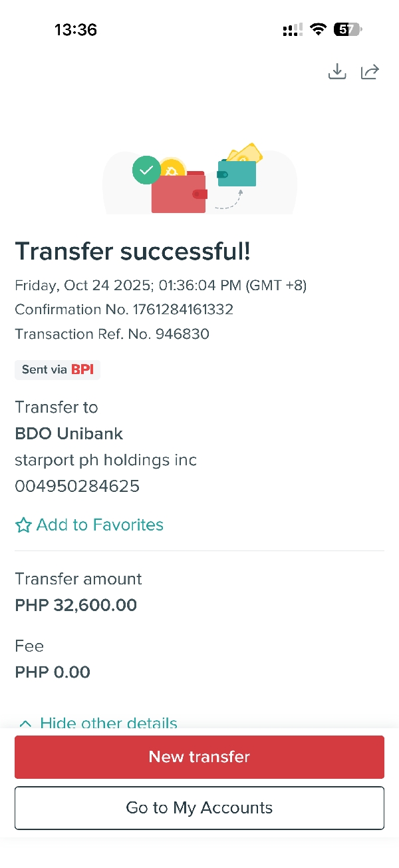Tap the star icon beside Add to Favorites
Viewport: 399px width, 868px height.
pos(23,525)
